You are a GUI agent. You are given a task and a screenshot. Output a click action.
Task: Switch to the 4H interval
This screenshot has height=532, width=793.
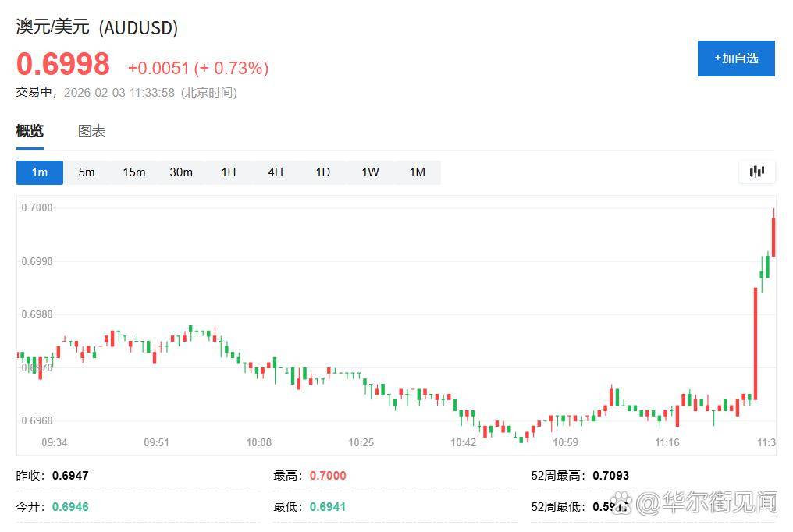pyautogui.click(x=276, y=172)
